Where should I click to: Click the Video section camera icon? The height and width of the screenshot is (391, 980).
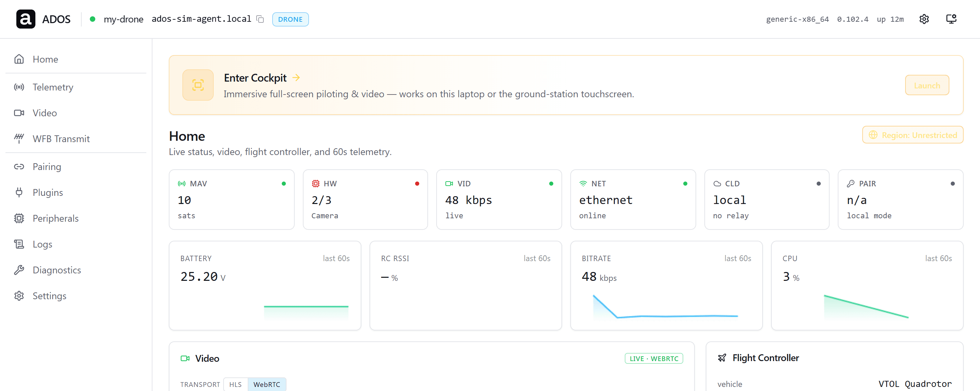click(185, 358)
